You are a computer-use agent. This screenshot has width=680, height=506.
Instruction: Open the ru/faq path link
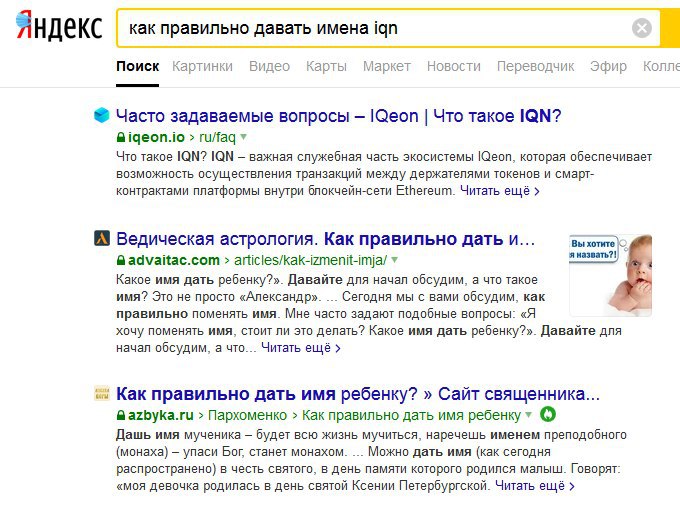coord(217,137)
